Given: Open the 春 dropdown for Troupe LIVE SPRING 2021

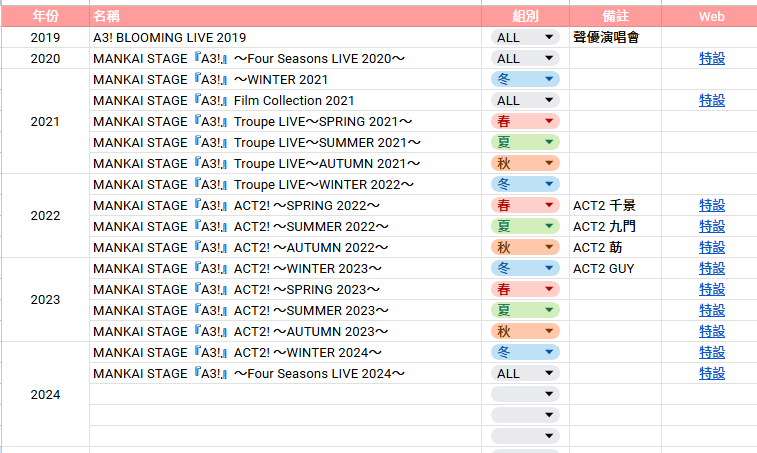Looking at the screenshot, I should [x=525, y=121].
